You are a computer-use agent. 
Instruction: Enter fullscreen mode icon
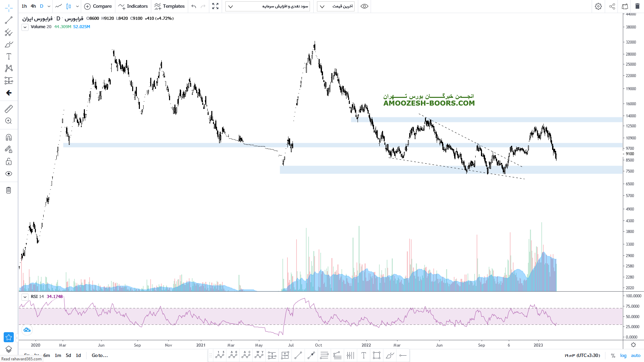(215, 6)
